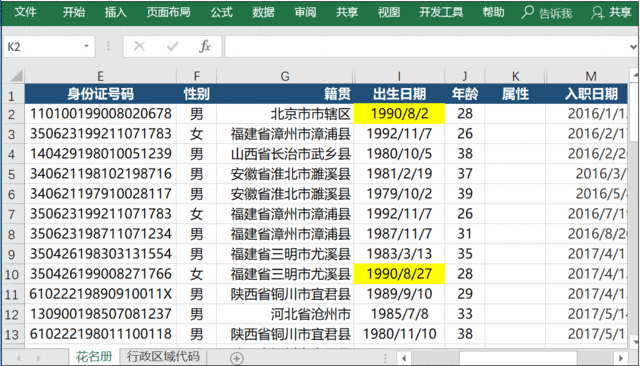640x366 pixels.
Task: Open the 文件 menu tab
Action: tap(26, 12)
